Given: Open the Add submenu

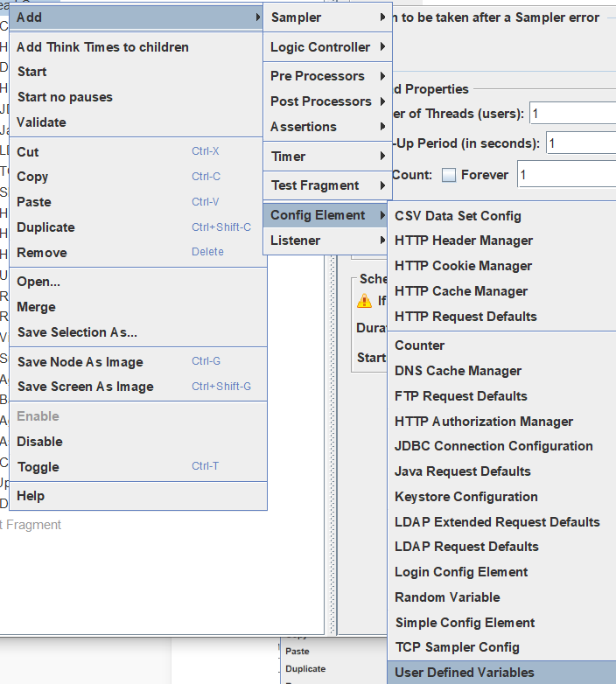Looking at the screenshot, I should pos(136,17).
